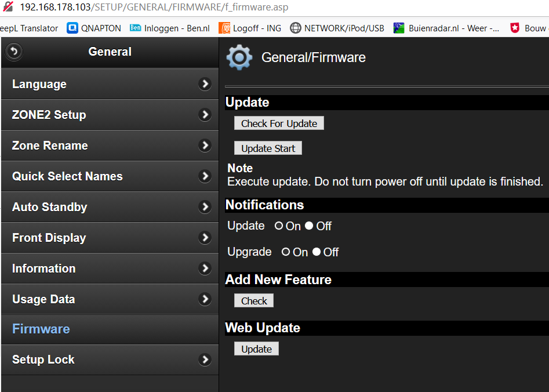Turn Upgrade notifications On

tap(286, 252)
